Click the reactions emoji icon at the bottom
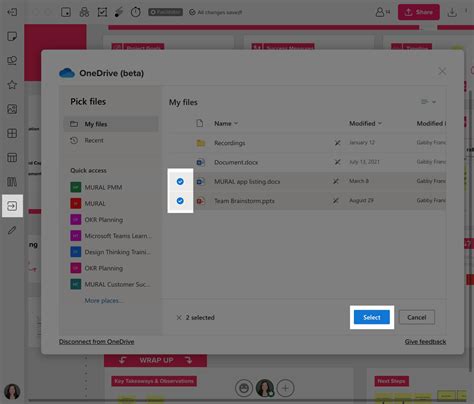474x404 pixels. pyautogui.click(x=244, y=388)
